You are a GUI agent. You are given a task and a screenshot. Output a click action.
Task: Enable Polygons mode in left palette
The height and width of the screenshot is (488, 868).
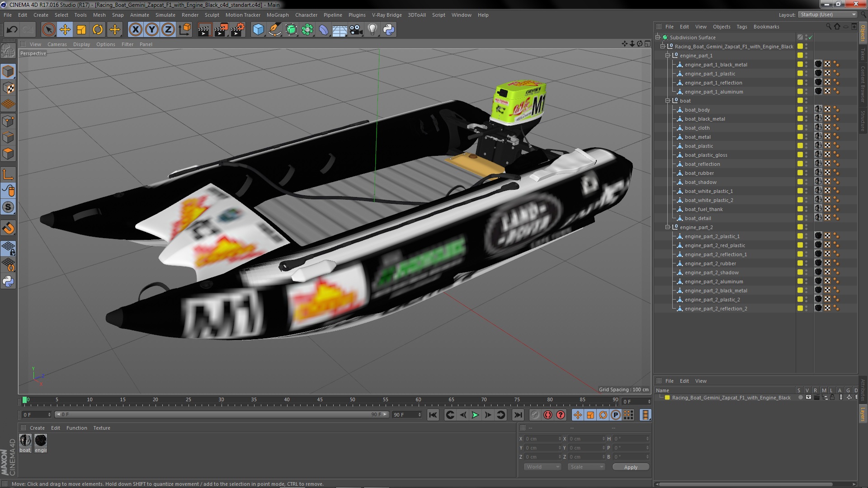(8, 154)
